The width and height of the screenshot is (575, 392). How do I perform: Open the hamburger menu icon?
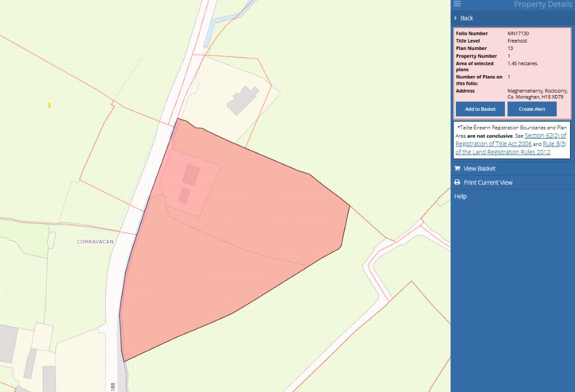457,4
